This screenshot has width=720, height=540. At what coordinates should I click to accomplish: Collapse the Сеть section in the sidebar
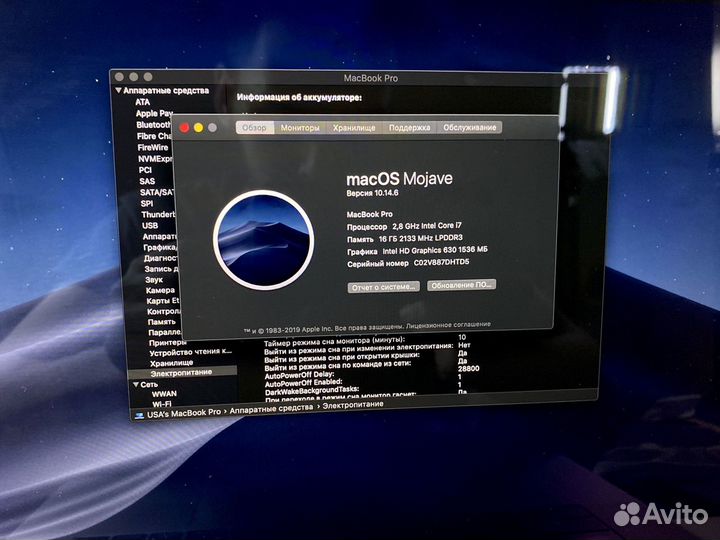pyautogui.click(x=135, y=383)
